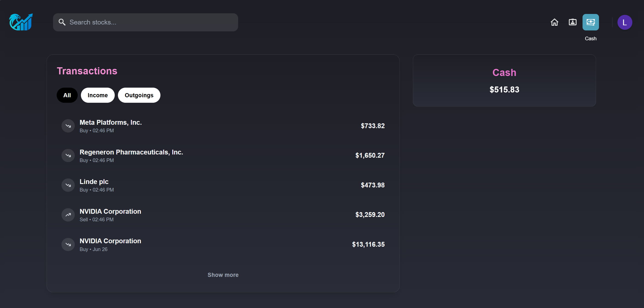Open the Regeneron Pharmaceuticals transaction row
Screen dimensions: 644x308
click(223, 156)
